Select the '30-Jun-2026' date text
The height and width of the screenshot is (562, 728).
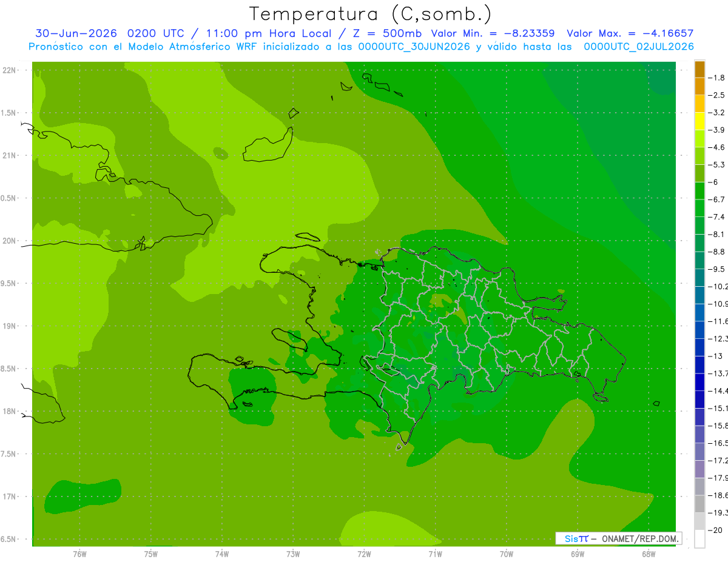click(78, 33)
